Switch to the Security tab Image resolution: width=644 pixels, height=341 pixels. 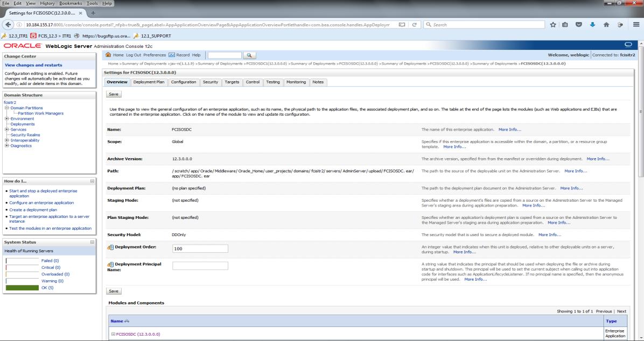click(x=211, y=82)
